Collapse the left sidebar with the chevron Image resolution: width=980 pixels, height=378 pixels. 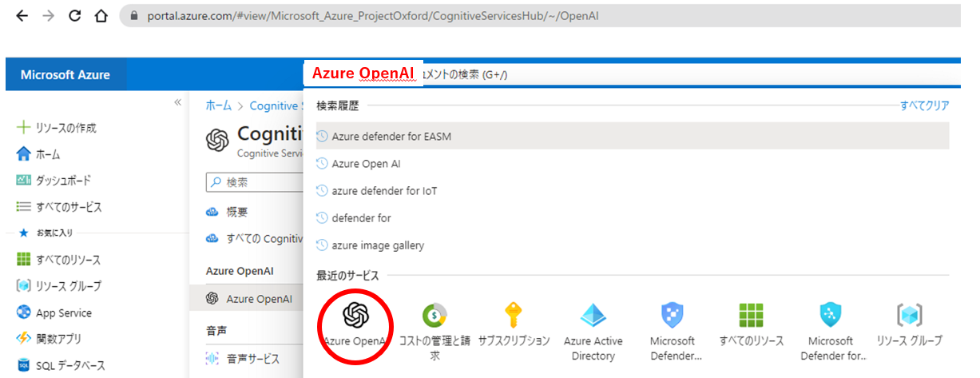(177, 103)
